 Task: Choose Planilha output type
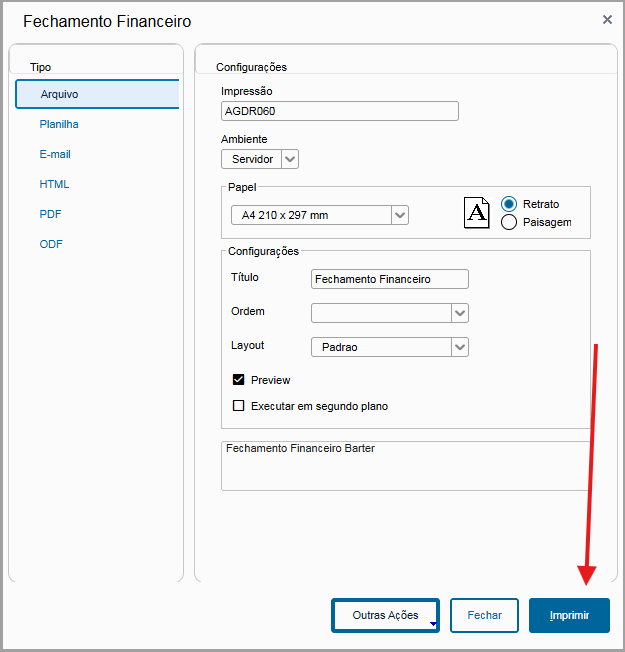click(x=59, y=124)
